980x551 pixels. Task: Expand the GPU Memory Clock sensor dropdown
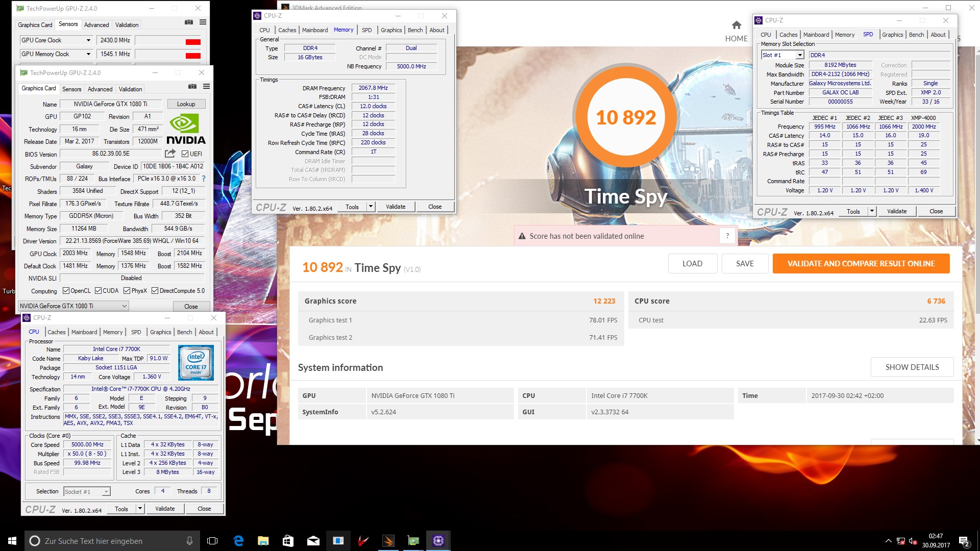click(88, 54)
